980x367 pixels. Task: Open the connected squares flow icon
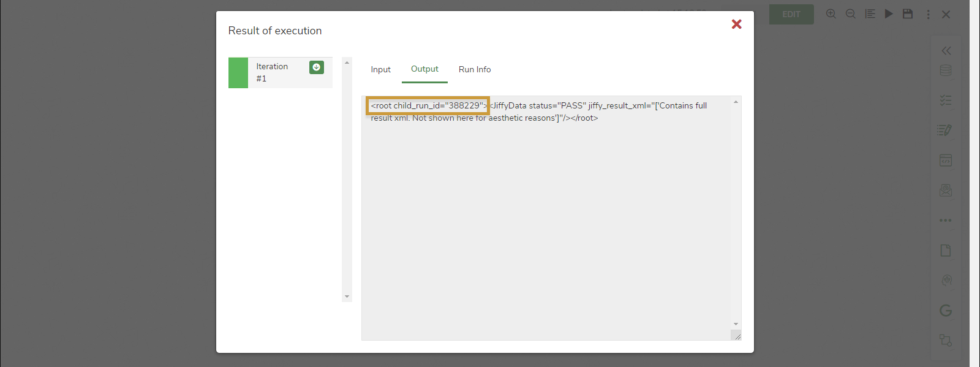coord(946,341)
